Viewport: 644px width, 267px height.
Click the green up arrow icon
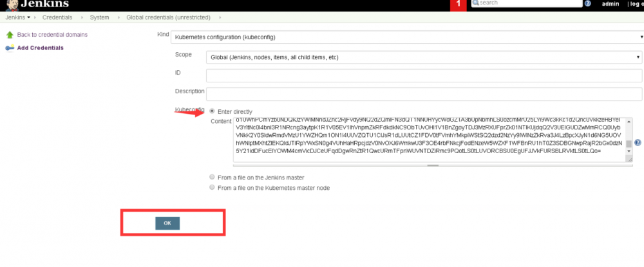coord(10,35)
